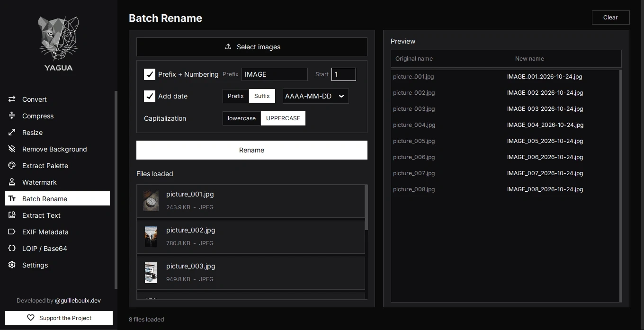Switch to Extract Palette

click(57, 166)
